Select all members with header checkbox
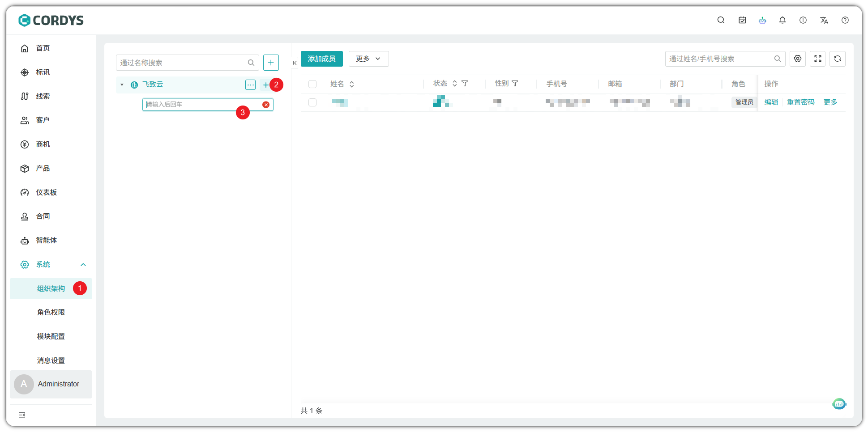Screen dimensions: 868x432 coord(312,84)
